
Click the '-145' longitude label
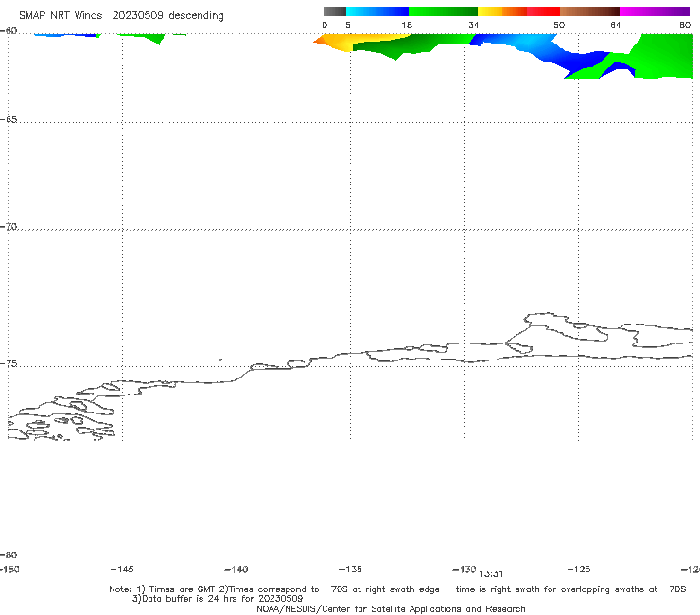tap(122, 569)
